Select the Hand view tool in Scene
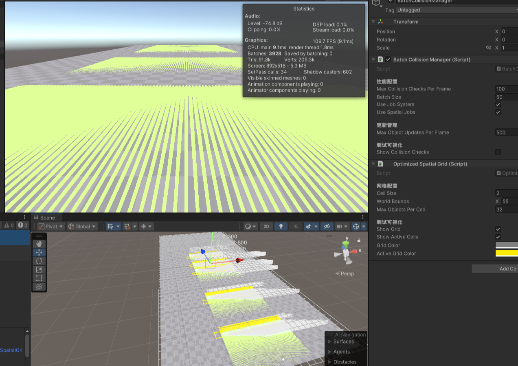 [39, 244]
